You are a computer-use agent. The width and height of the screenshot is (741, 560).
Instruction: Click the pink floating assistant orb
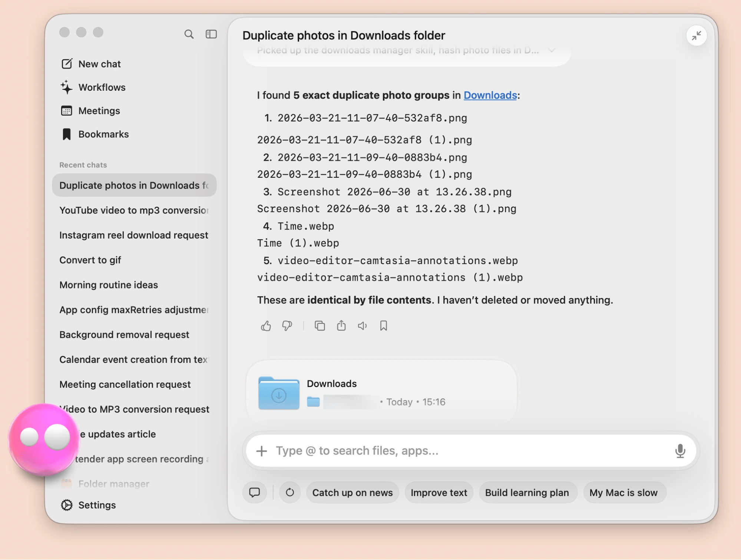(44, 439)
